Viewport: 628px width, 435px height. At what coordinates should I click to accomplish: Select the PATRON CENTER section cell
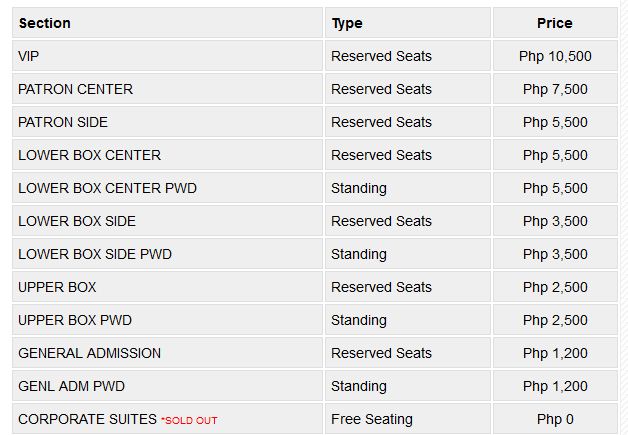click(167, 89)
